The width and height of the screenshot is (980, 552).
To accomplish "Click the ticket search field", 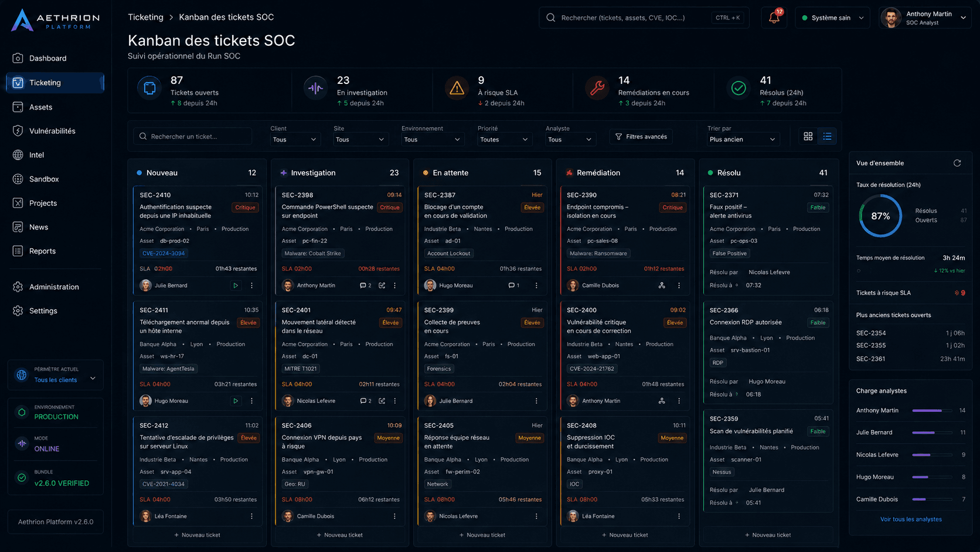I will click(x=193, y=136).
